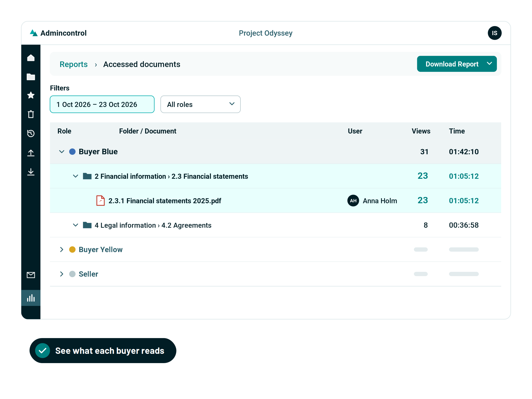Click the date range filter field
Screen dimensions: 532x399
[102, 104]
